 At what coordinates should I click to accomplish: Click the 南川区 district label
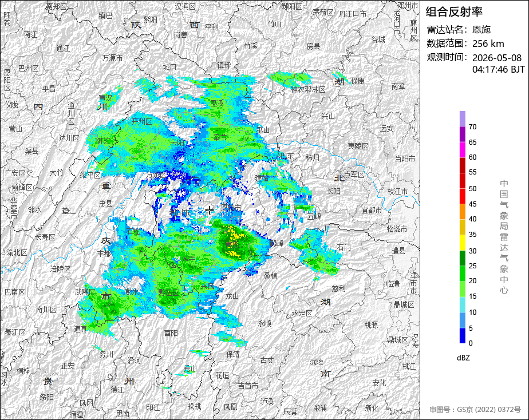tap(46, 310)
